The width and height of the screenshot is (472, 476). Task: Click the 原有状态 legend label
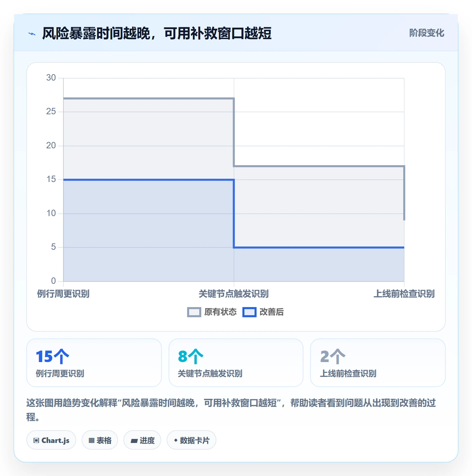pyautogui.click(x=220, y=312)
